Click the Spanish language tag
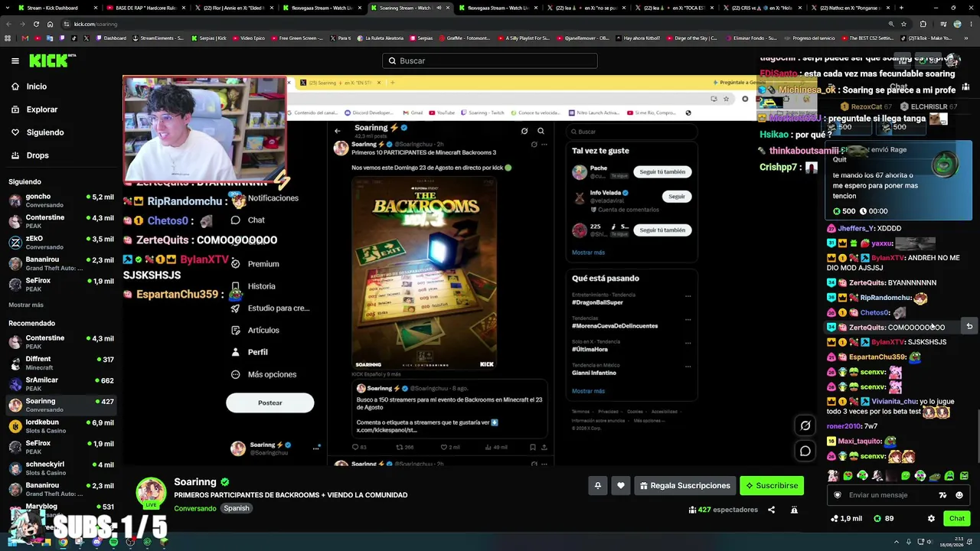This screenshot has width=980, height=551. pos(237,508)
